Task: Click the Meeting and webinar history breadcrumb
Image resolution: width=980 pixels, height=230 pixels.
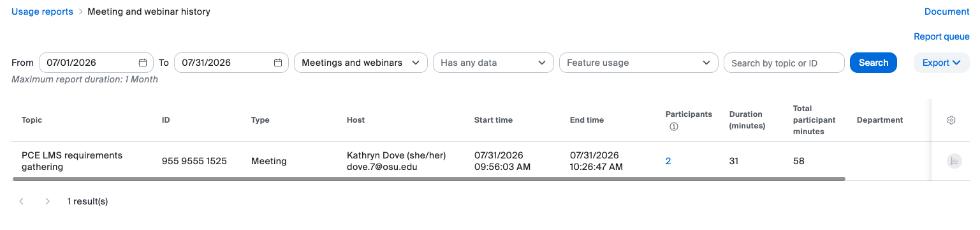Action: [x=149, y=11]
